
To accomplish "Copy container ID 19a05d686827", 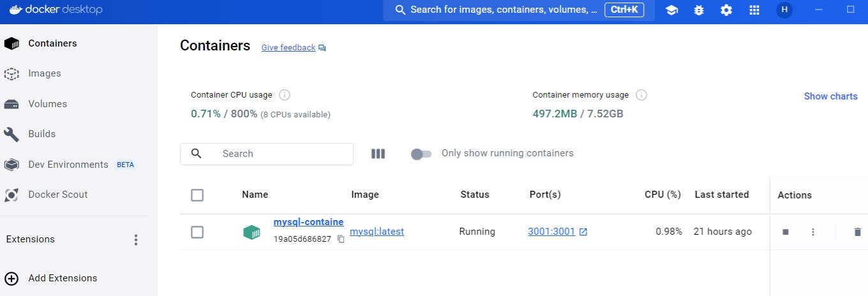I will (x=341, y=239).
